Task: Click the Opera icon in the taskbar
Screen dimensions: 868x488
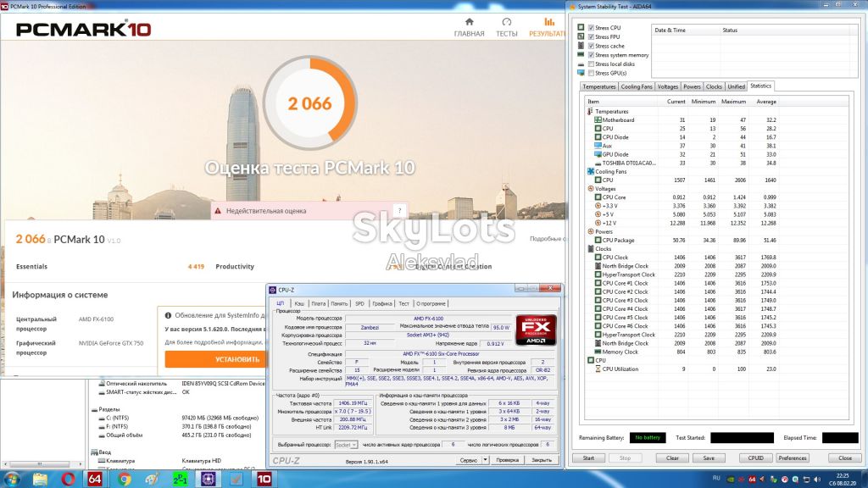Action: (68, 479)
